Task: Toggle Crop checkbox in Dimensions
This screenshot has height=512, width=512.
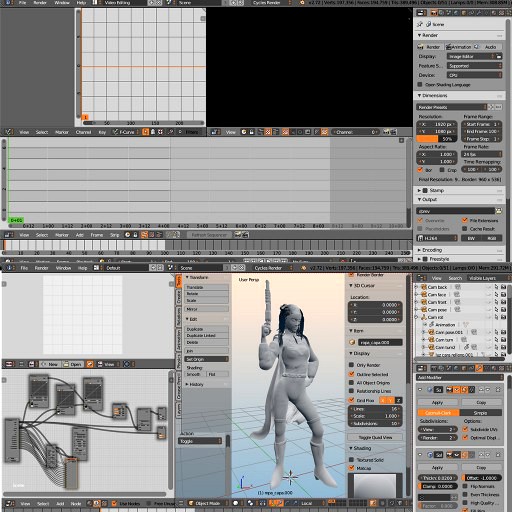Action: (442, 170)
